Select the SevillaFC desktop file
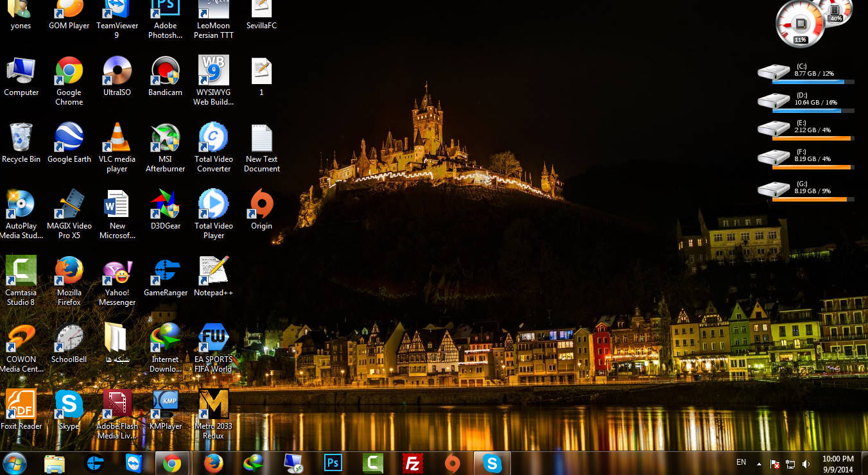 (x=261, y=15)
